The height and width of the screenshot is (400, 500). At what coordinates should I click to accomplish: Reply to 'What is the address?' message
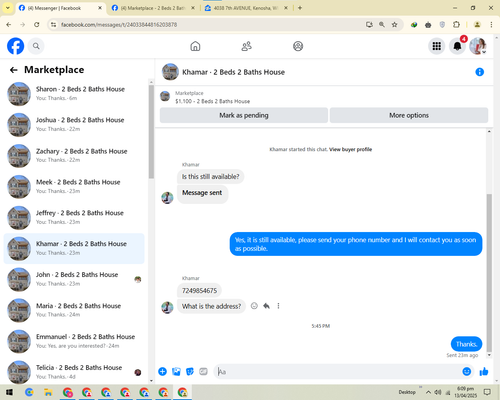click(x=266, y=306)
